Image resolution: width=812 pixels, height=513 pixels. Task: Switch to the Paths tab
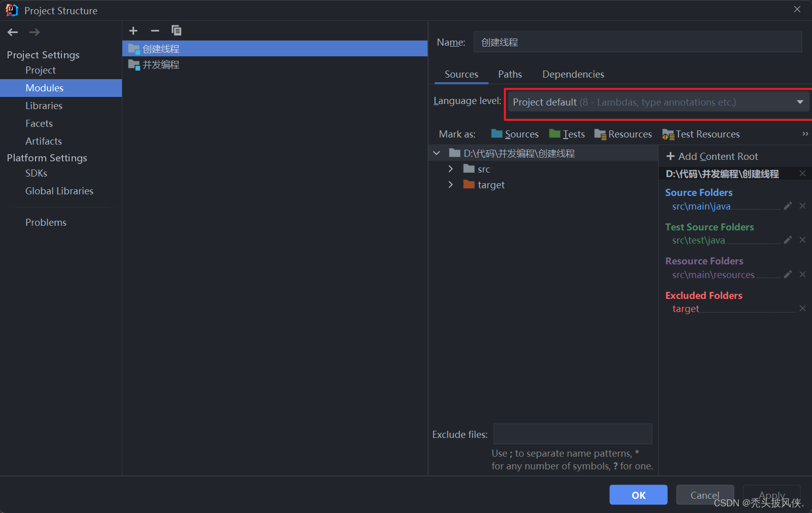pyautogui.click(x=510, y=74)
